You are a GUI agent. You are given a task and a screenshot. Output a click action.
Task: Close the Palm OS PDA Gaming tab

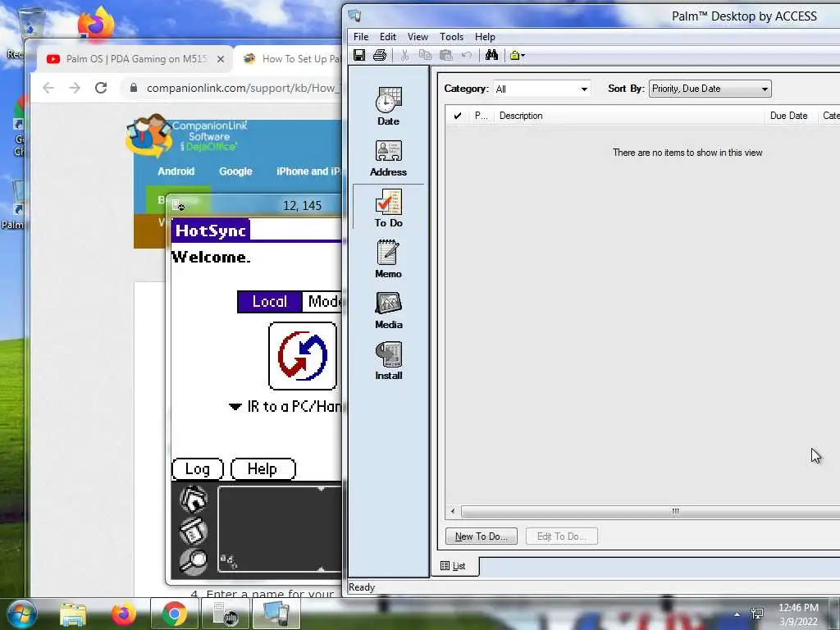pyautogui.click(x=220, y=59)
